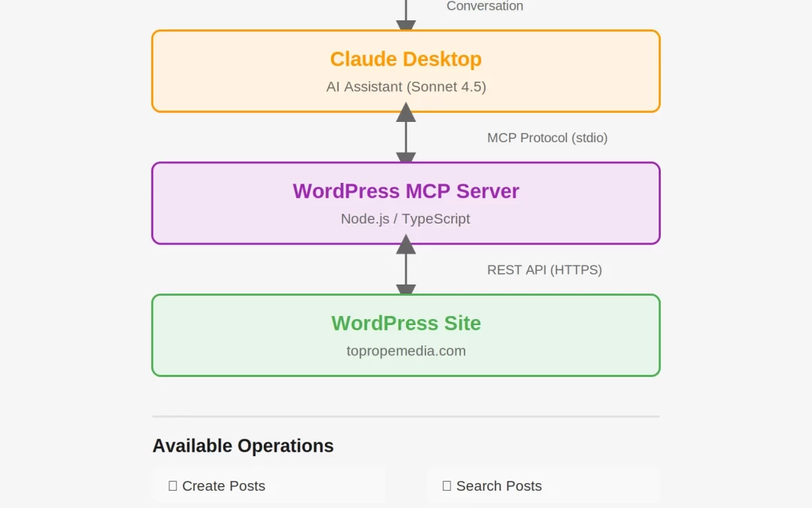812x508 pixels.
Task: Expand the WordPress MCP Server details
Action: tap(406, 202)
